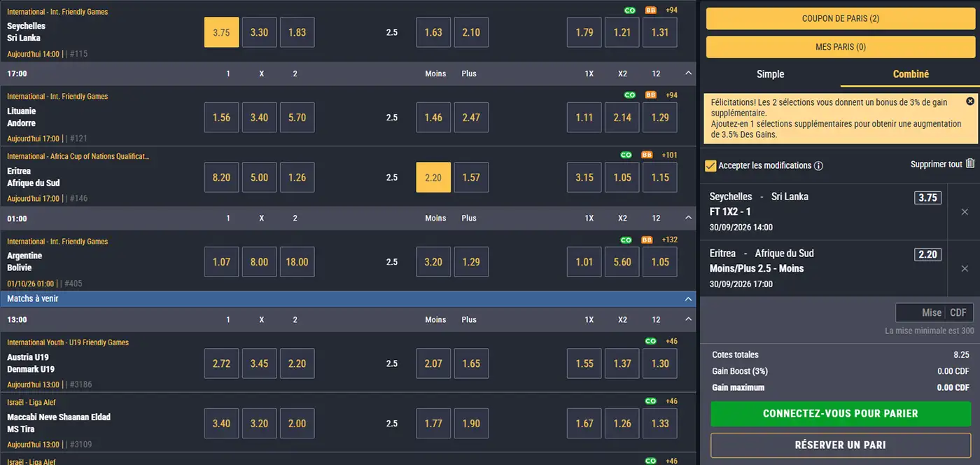Open International - Africa Cup of Nations Qualification league
Viewport: 980px width, 465px height.
tap(78, 156)
